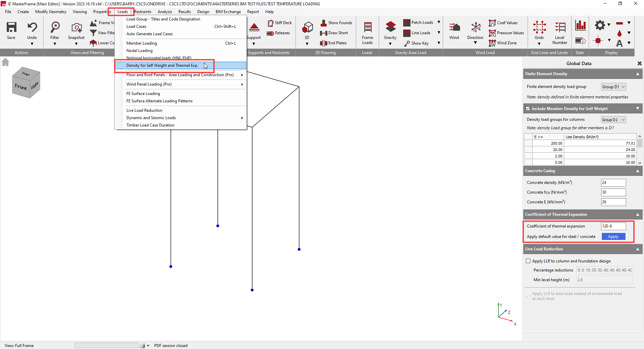Viewport: 644px width, 349px height.
Task: Click the Gravity load icon
Action: pyautogui.click(x=390, y=27)
